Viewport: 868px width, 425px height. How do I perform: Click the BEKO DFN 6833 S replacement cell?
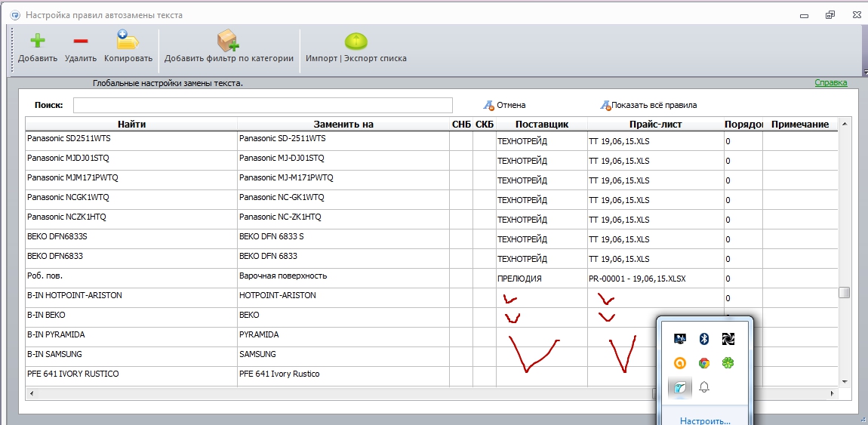343,239
